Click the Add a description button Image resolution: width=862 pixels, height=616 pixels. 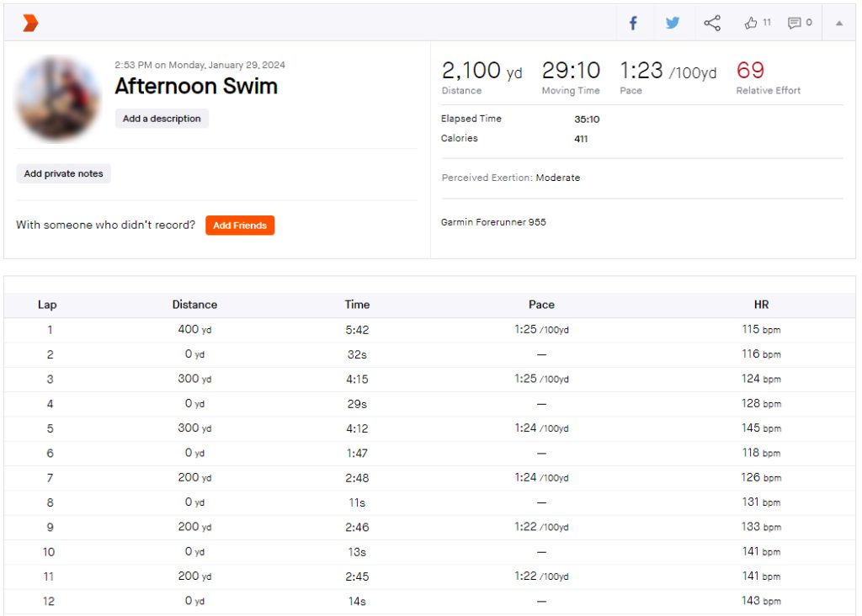click(162, 119)
